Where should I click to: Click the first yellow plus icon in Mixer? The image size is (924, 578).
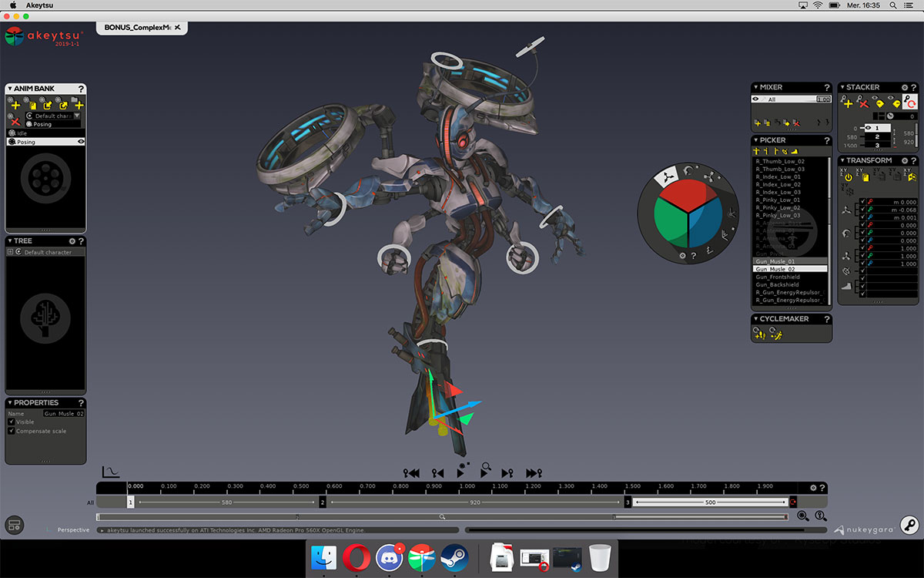tap(757, 123)
